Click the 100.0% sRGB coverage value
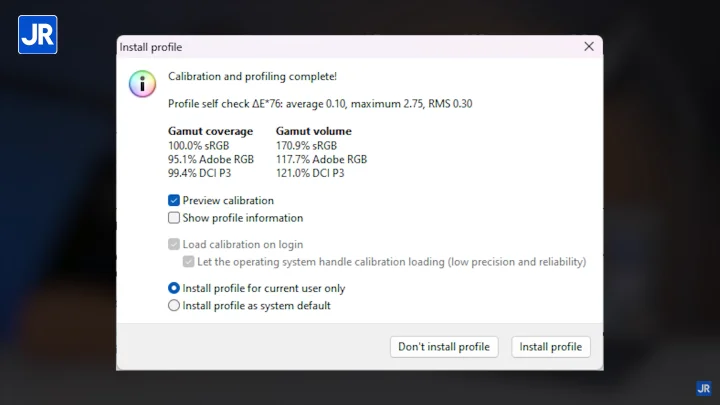The width and height of the screenshot is (720, 405). click(201, 145)
